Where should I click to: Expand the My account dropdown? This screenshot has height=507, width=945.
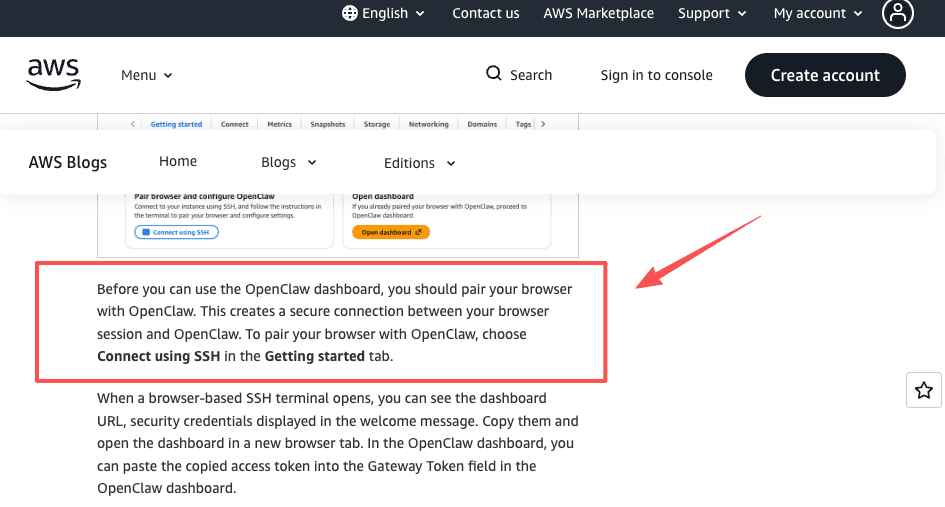[x=818, y=13]
